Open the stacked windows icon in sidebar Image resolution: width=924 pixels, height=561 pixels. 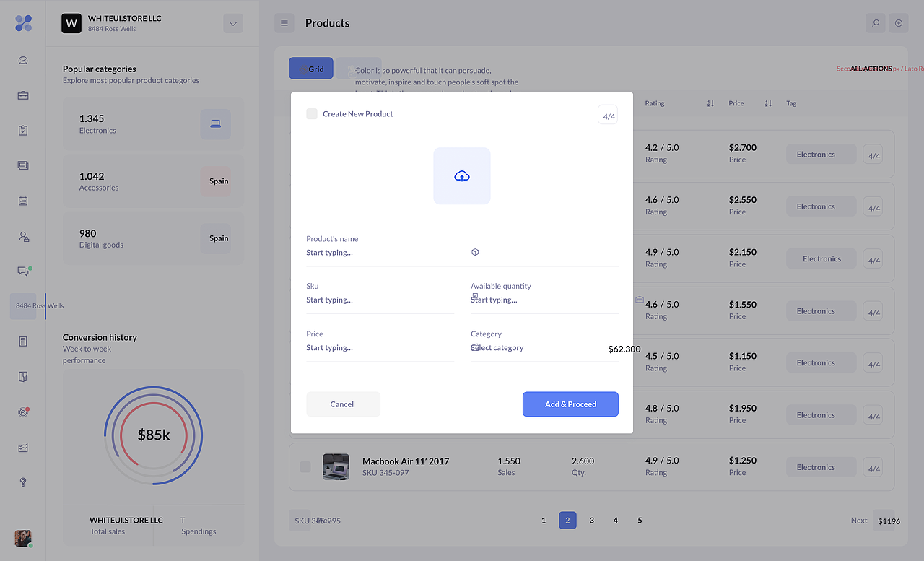tap(23, 165)
